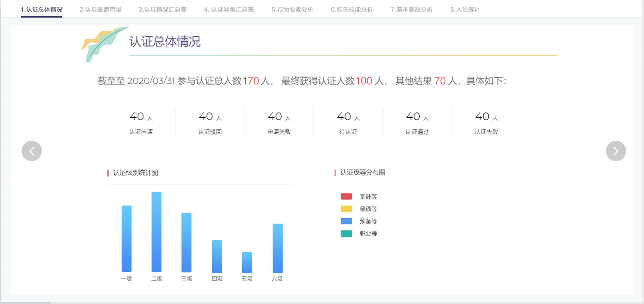Click the next slide arrow button

[615, 151]
